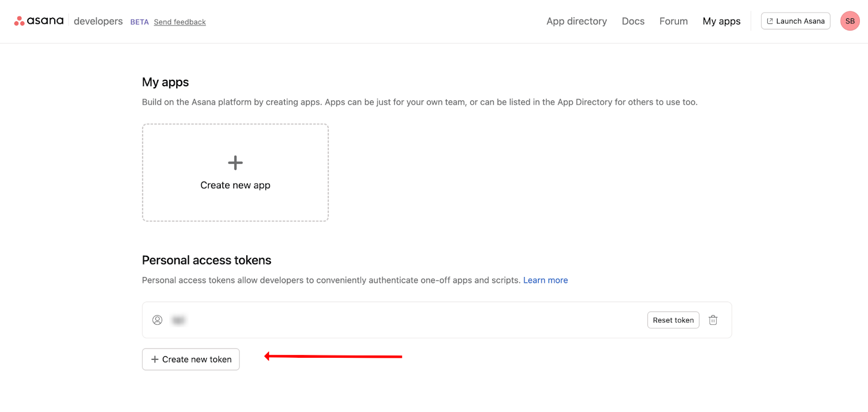Click the Create new app label
The width and height of the screenshot is (868, 412).
[235, 185]
